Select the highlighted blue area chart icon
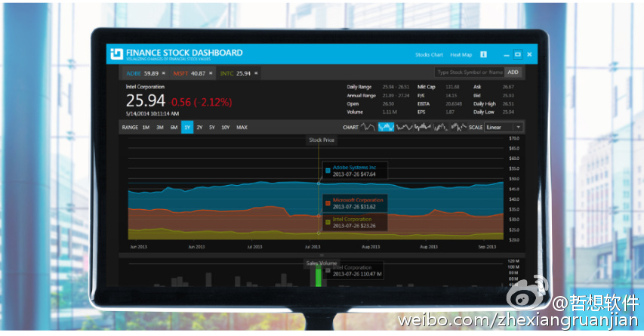This screenshot has width=644, height=336. tap(386, 127)
